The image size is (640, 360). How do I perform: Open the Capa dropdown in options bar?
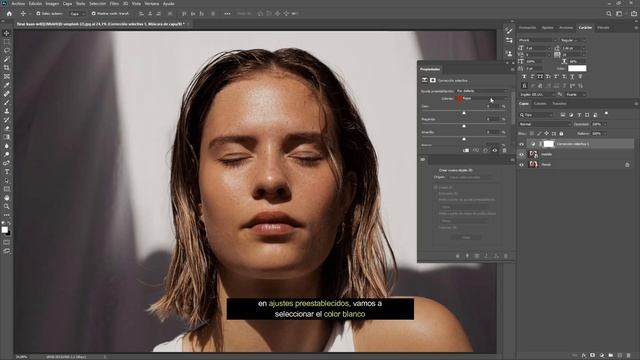[77, 13]
